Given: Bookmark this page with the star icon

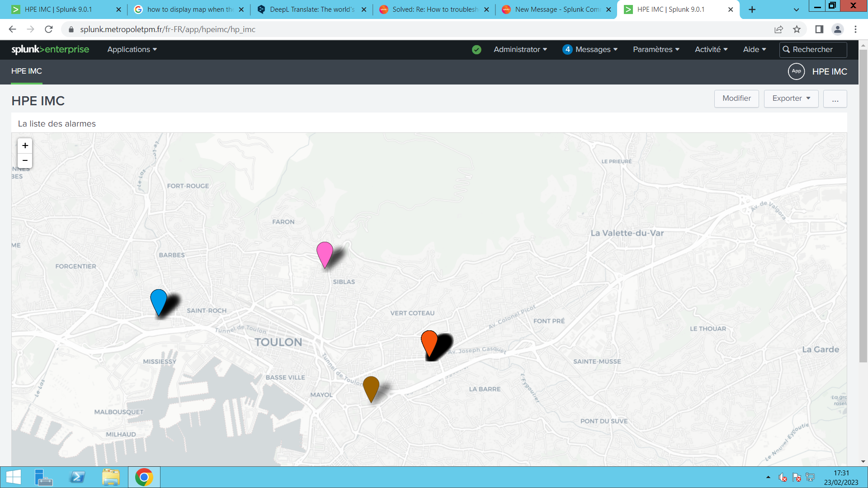Looking at the screenshot, I should point(797,29).
